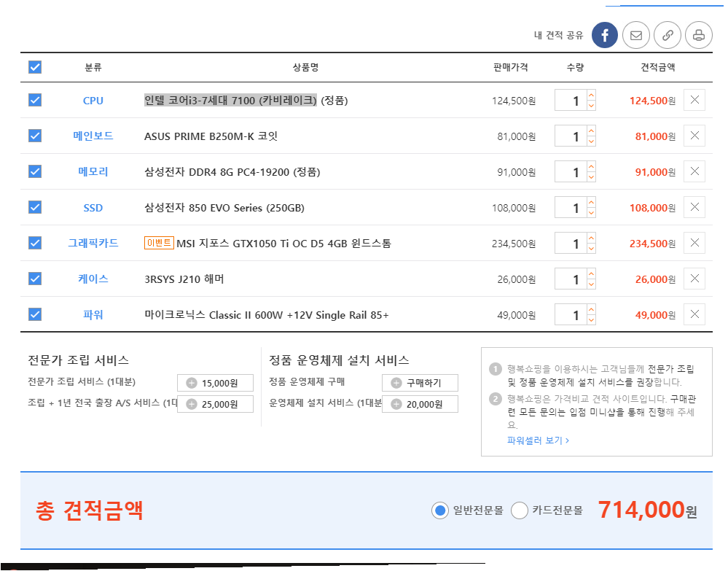The height and width of the screenshot is (571, 728).
Task: Uncheck the 그래픽카드 row checkbox
Action: tap(35, 243)
